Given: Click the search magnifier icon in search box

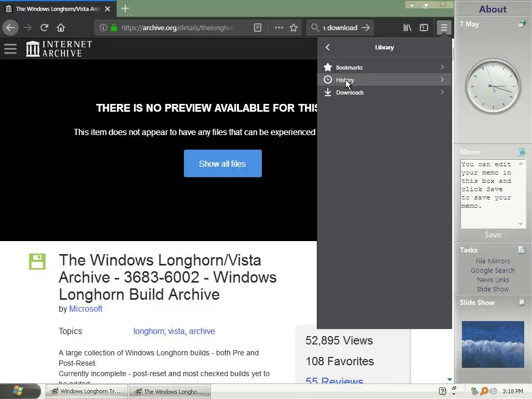Looking at the screenshot, I should 315,28.
